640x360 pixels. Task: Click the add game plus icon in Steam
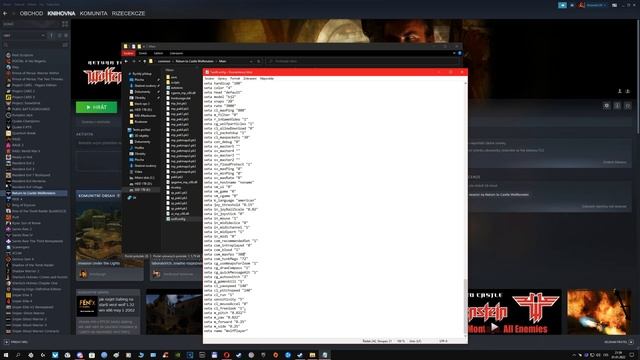(x=7, y=342)
